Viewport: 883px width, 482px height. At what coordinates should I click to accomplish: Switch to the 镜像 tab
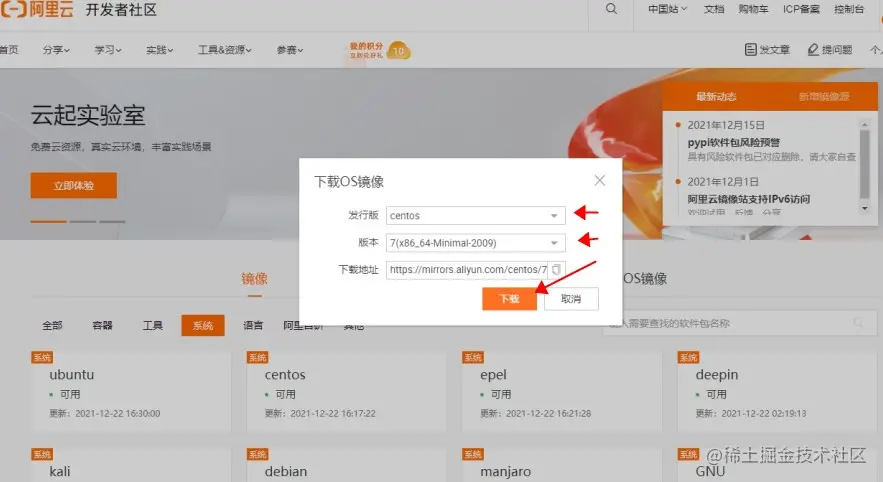click(x=255, y=279)
